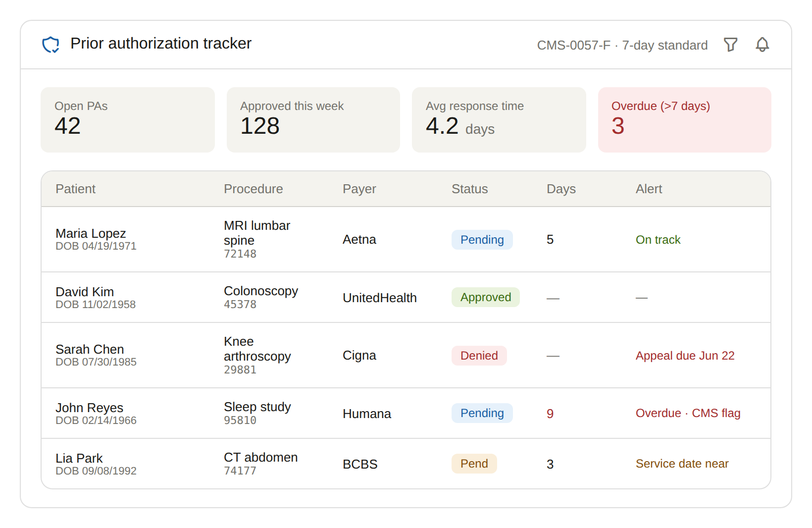Image resolution: width=812 pixels, height=528 pixels.
Task: Open the Overdue (>7 days) card
Action: pos(685,120)
